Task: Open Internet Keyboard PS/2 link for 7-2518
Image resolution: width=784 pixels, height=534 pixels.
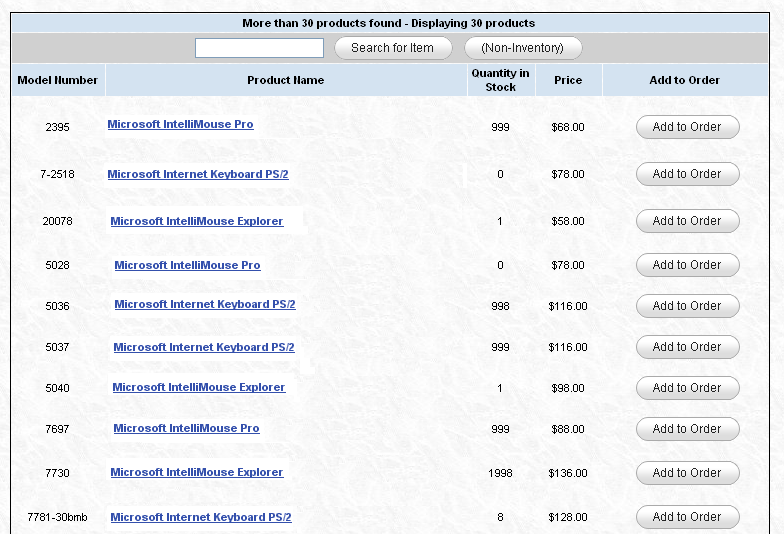Action: [198, 174]
